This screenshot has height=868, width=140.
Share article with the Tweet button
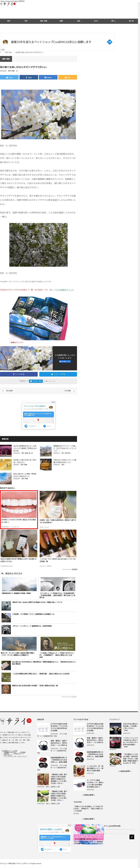point(9,78)
